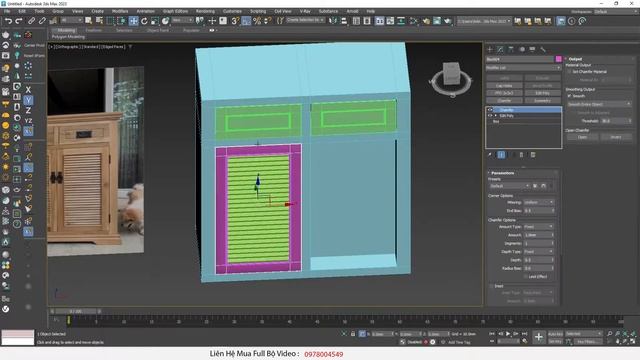Open the Hierarchy panel tab

point(511,49)
